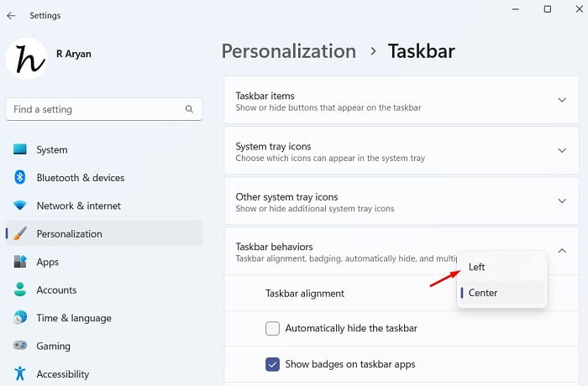Collapse the Taskbar behaviors section

562,251
